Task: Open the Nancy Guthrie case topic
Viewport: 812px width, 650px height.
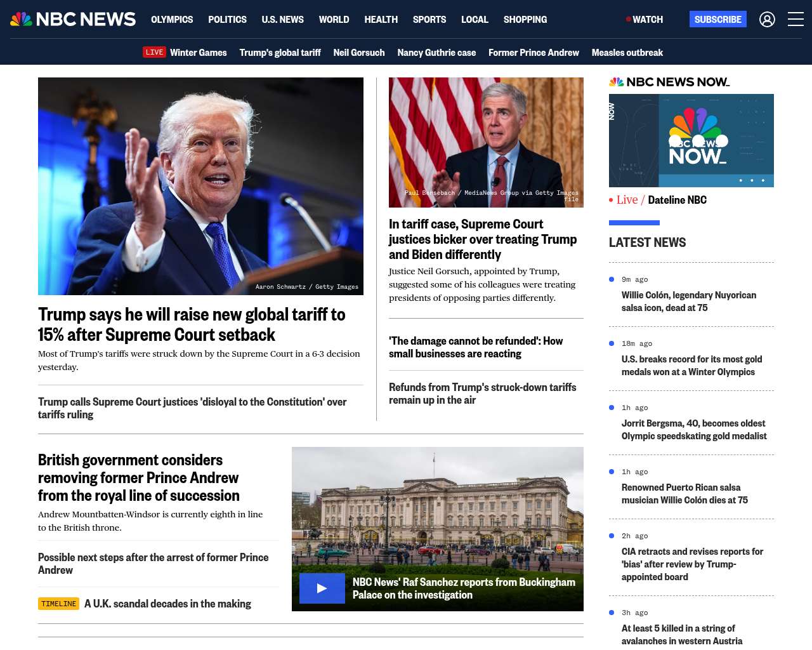Action: (436, 53)
